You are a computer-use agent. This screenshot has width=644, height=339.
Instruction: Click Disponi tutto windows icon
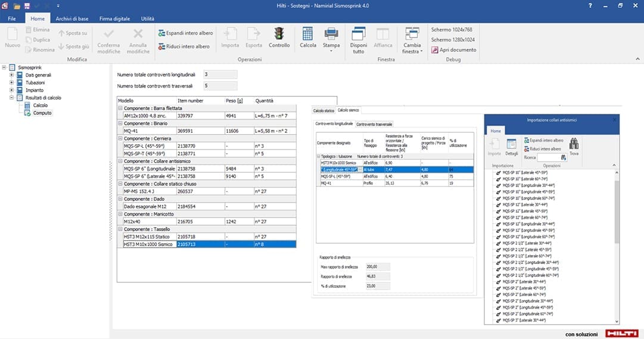click(x=359, y=34)
